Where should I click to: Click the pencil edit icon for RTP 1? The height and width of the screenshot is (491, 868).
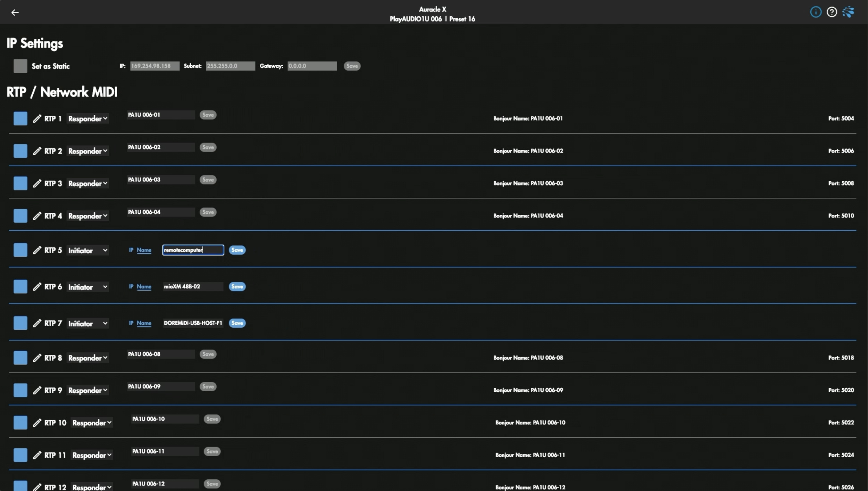click(x=37, y=118)
